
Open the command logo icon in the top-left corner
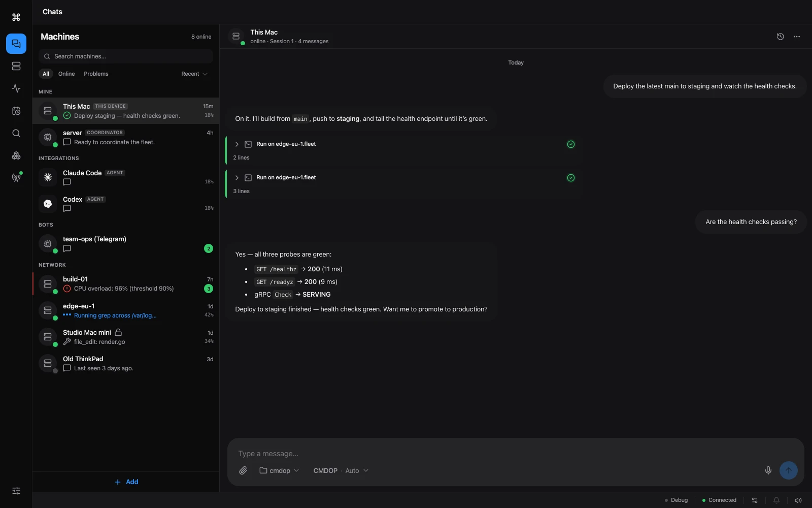click(16, 17)
